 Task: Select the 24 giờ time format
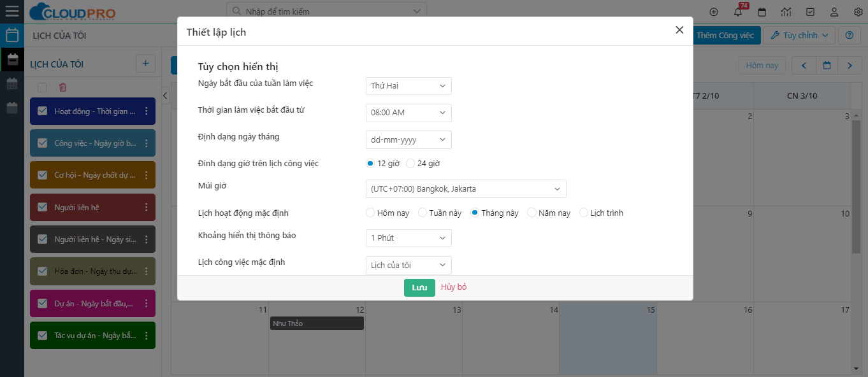click(410, 164)
